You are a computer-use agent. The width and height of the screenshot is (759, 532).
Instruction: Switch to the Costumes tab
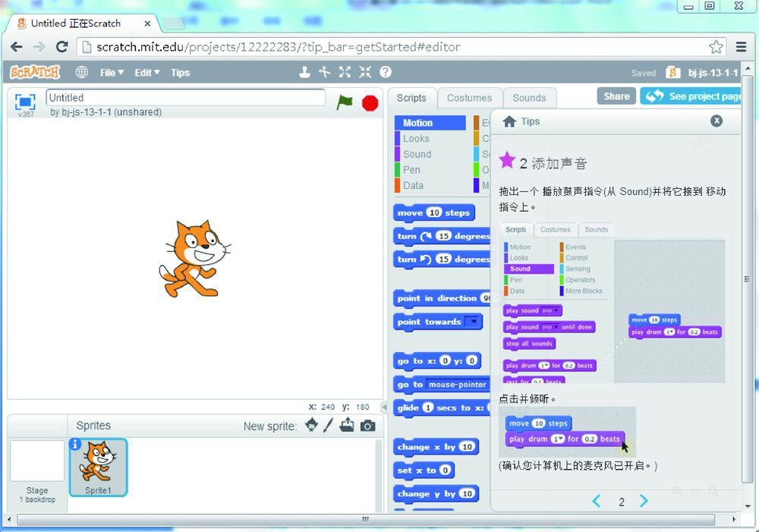coord(469,98)
